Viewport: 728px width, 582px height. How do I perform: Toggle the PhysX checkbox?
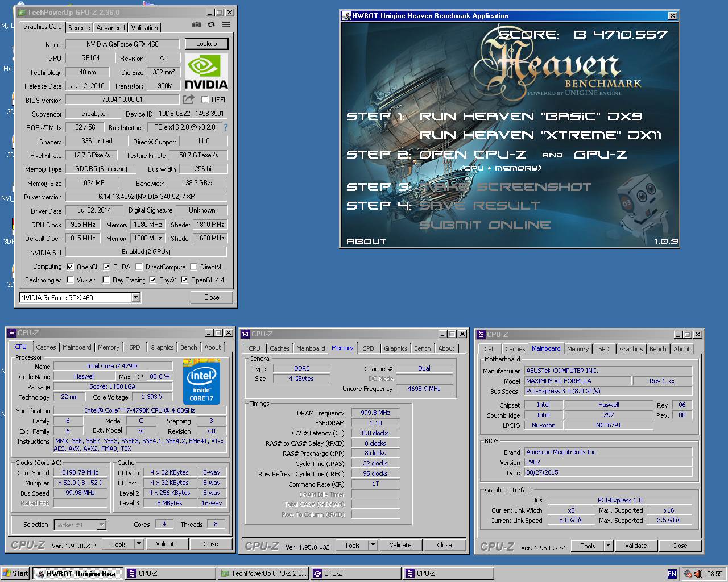[x=152, y=280]
